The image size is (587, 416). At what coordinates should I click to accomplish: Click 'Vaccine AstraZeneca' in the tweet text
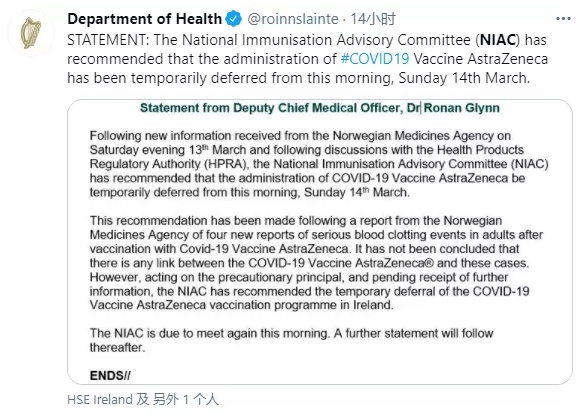pyautogui.click(x=480, y=59)
